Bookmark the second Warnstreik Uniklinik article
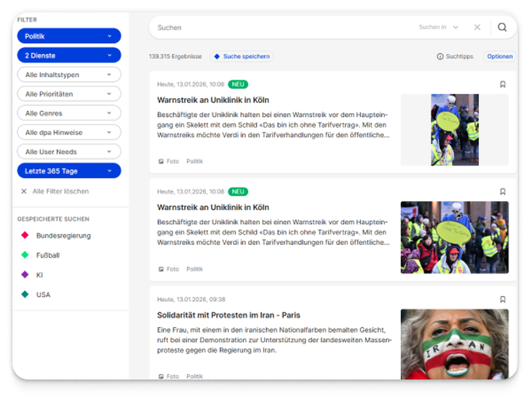Image resolution: width=532 pixels, height=399 pixels. (502, 192)
